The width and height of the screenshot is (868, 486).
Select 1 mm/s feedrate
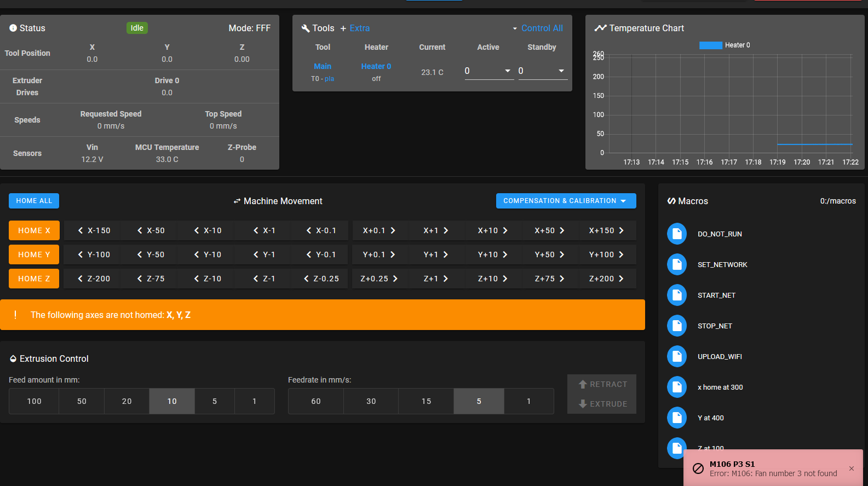(x=529, y=401)
